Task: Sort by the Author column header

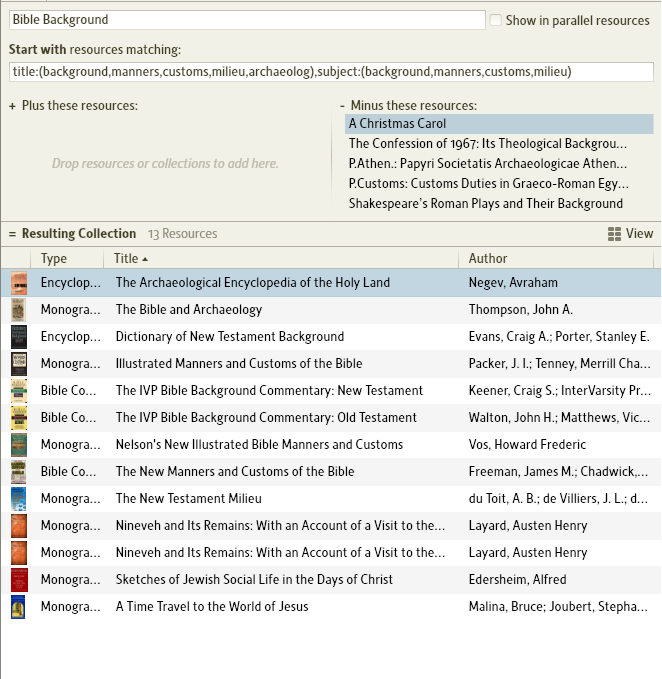Action: 488,259
